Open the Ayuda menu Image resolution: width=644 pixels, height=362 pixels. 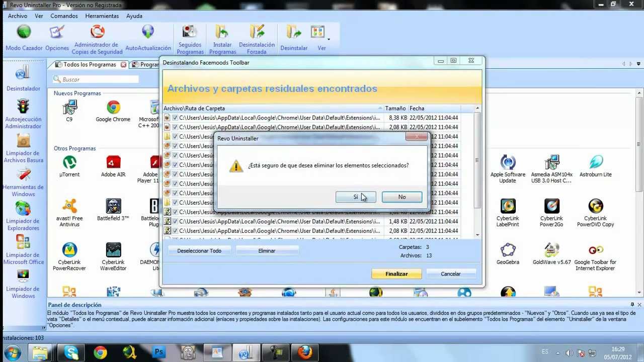(x=134, y=16)
